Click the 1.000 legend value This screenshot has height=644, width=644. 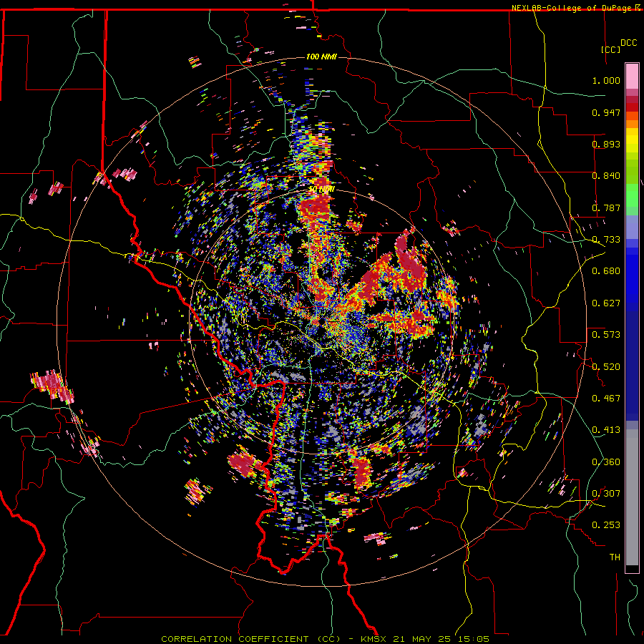(x=606, y=80)
